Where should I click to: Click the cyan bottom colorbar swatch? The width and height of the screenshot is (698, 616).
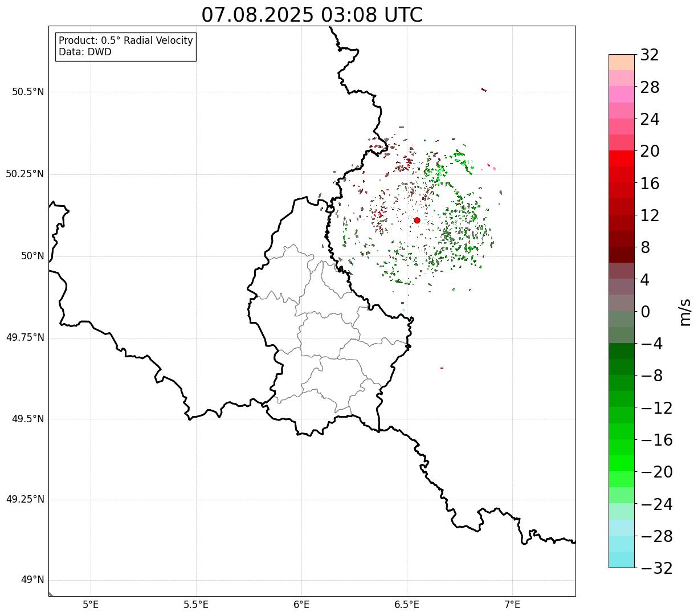(622, 560)
